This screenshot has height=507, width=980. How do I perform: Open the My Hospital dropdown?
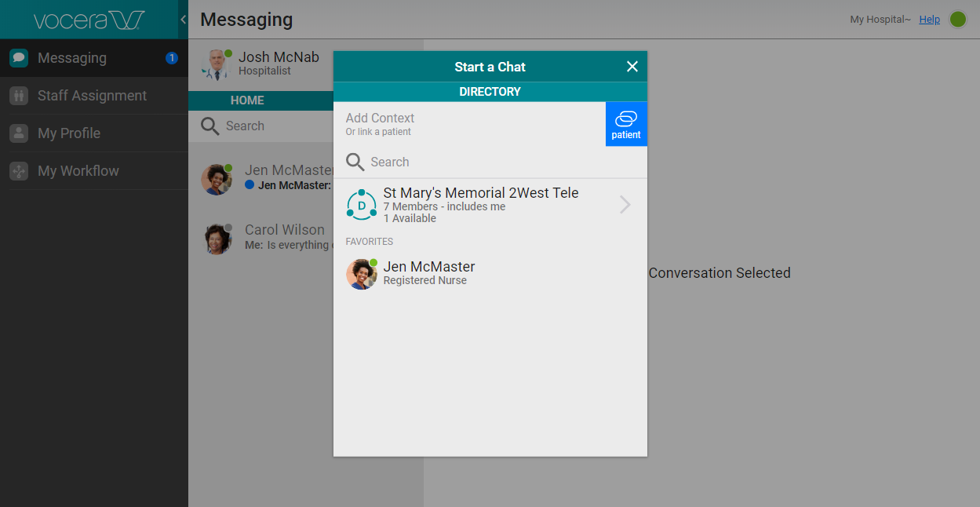(x=880, y=20)
